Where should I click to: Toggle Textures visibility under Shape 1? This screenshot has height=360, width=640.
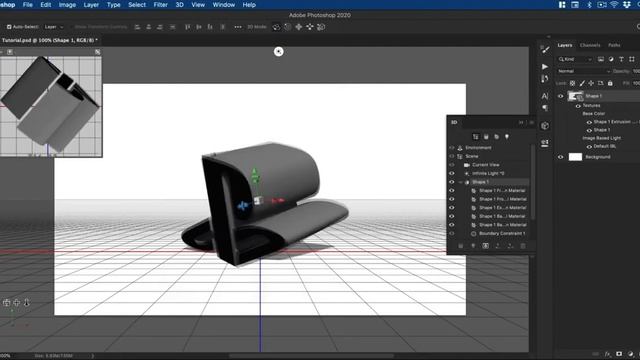[578, 106]
